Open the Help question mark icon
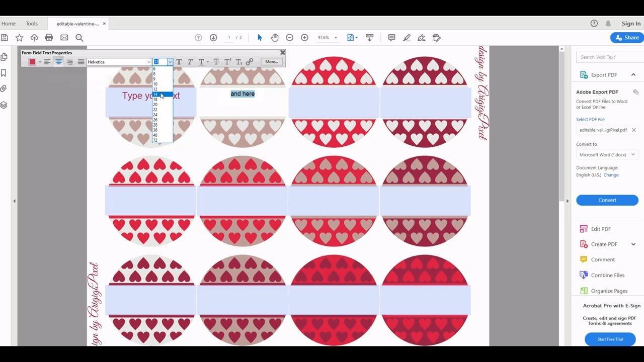Image resolution: width=644 pixels, height=362 pixels. click(594, 24)
